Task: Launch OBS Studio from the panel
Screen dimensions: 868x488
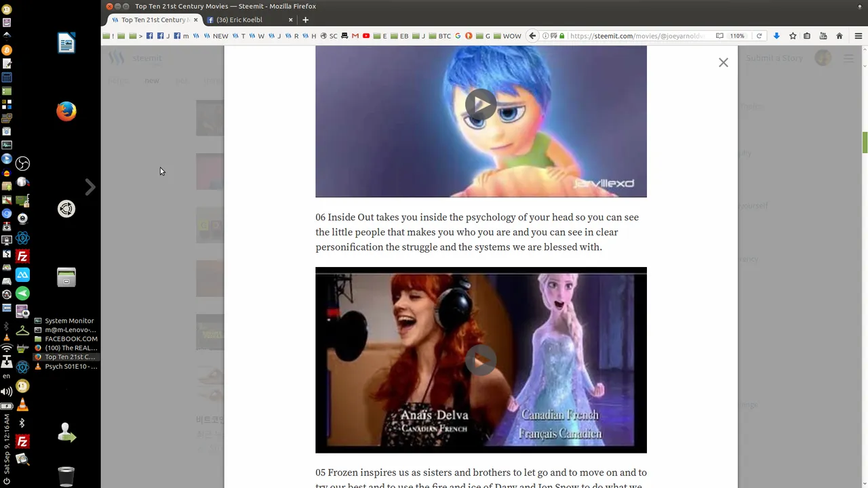Action: tap(22, 163)
